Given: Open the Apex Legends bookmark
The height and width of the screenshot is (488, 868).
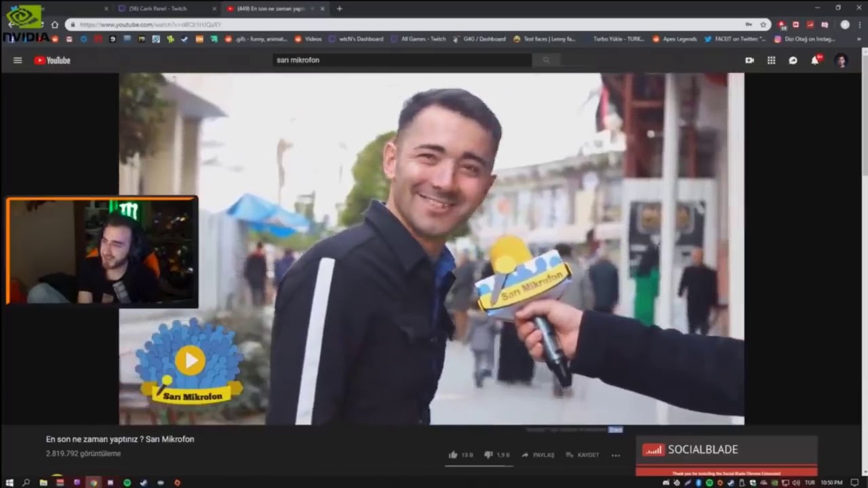Looking at the screenshot, I should click(675, 39).
